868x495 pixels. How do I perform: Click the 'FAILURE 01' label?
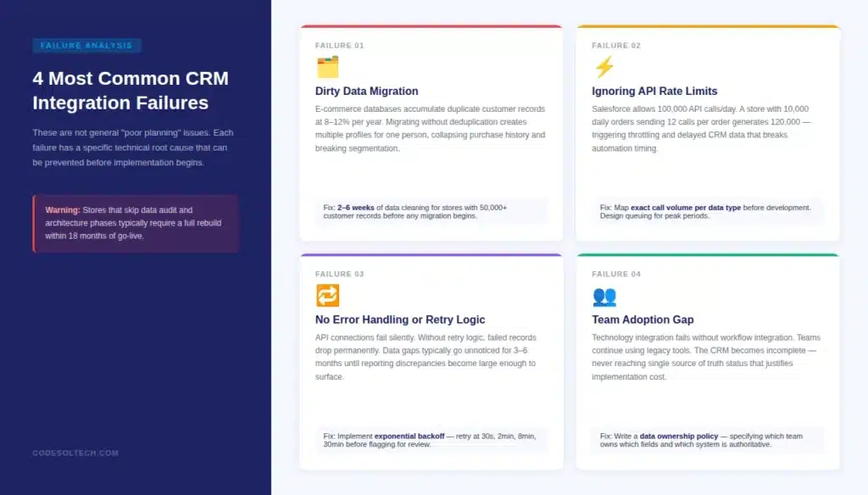(339, 46)
